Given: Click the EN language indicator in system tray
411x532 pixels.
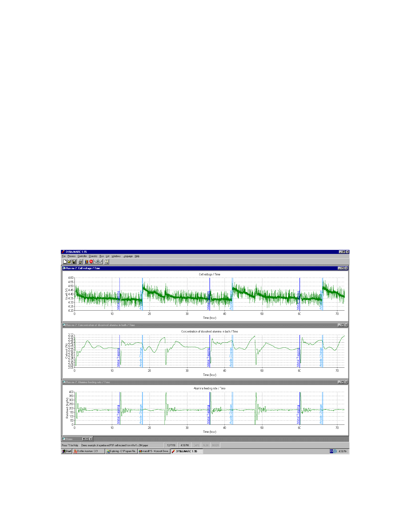Looking at the screenshot, I should point(331,451).
